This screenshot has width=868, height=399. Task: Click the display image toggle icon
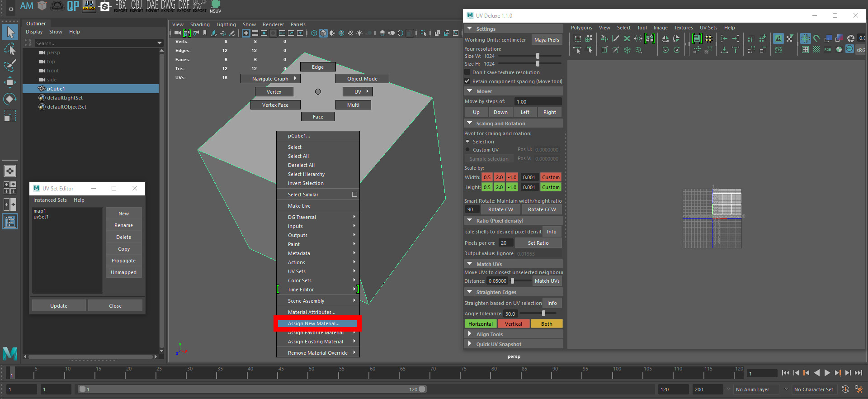(778, 39)
